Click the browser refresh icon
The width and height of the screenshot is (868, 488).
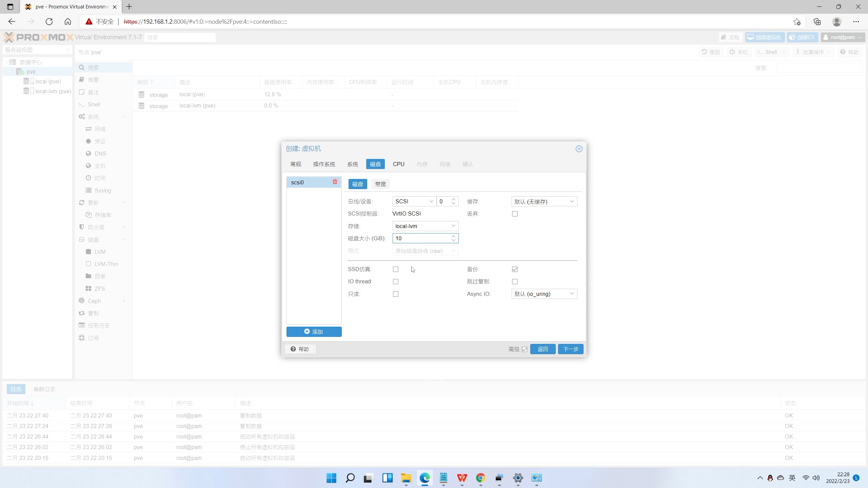49,22
